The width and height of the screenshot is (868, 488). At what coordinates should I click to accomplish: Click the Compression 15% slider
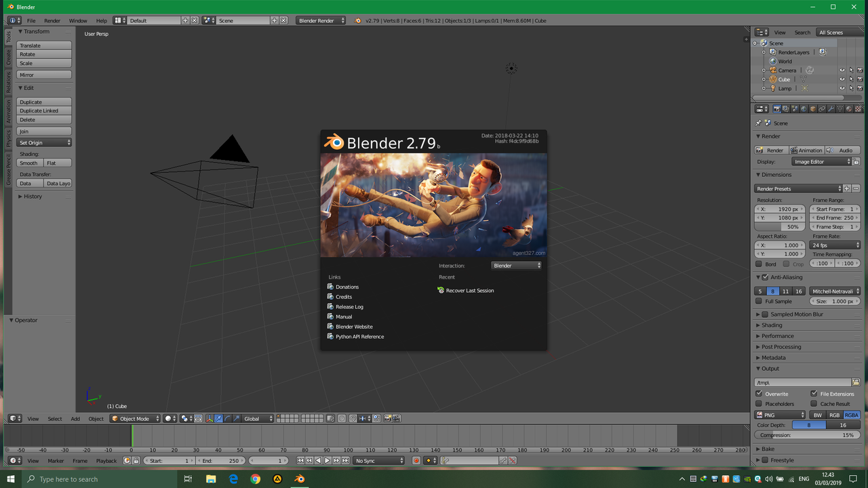[x=808, y=435]
